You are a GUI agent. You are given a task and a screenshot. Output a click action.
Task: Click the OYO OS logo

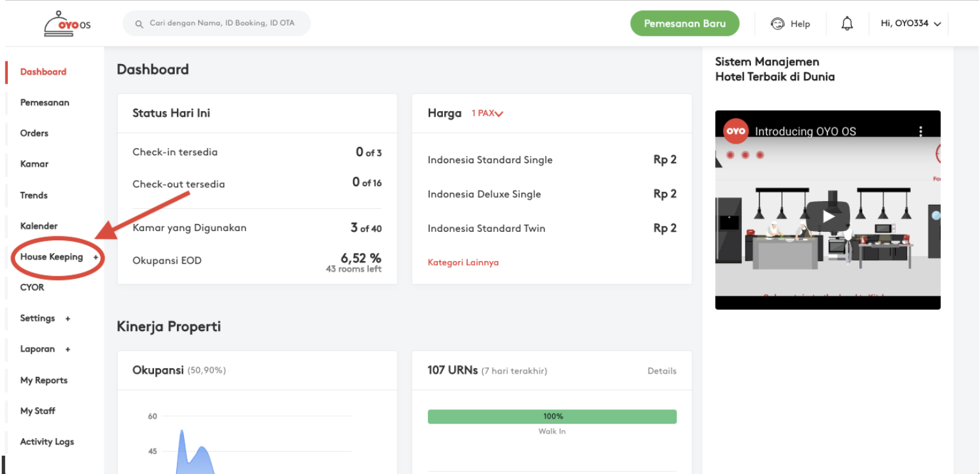click(x=67, y=24)
